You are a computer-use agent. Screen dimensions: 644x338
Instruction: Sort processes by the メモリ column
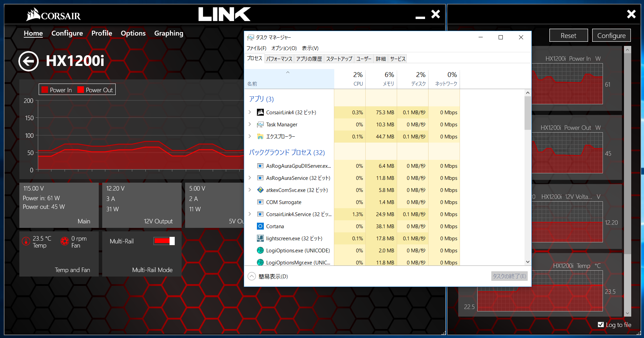pos(381,79)
